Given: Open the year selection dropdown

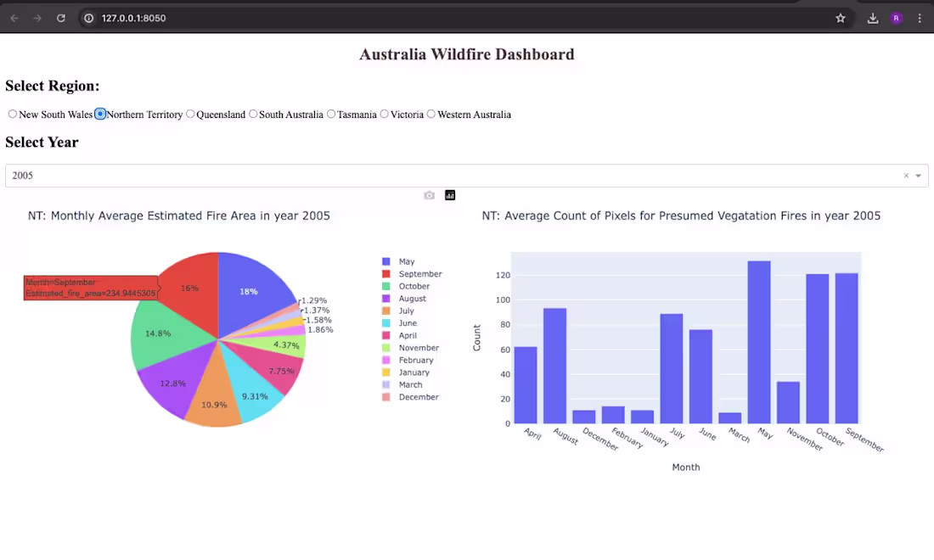Looking at the screenshot, I should (x=425, y=175).
